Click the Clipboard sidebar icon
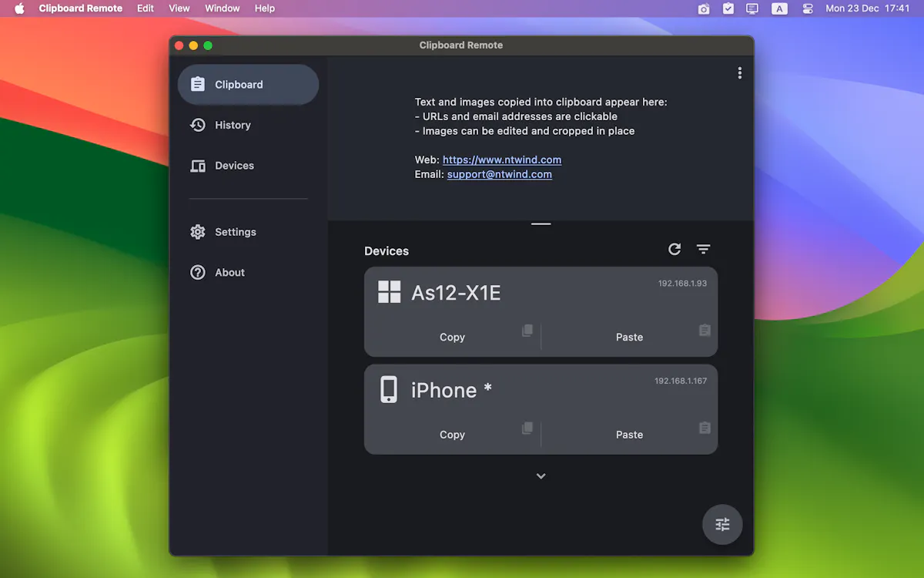The height and width of the screenshot is (578, 924). click(198, 85)
